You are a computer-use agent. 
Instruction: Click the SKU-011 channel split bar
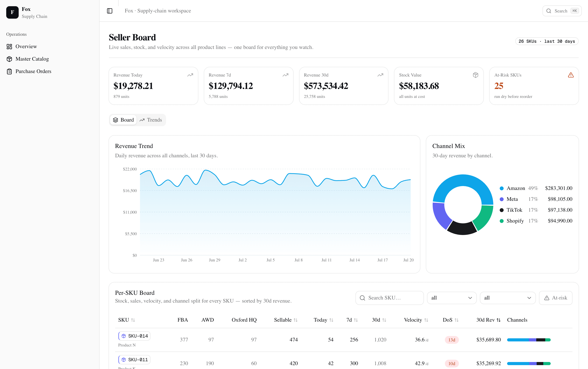529,363
